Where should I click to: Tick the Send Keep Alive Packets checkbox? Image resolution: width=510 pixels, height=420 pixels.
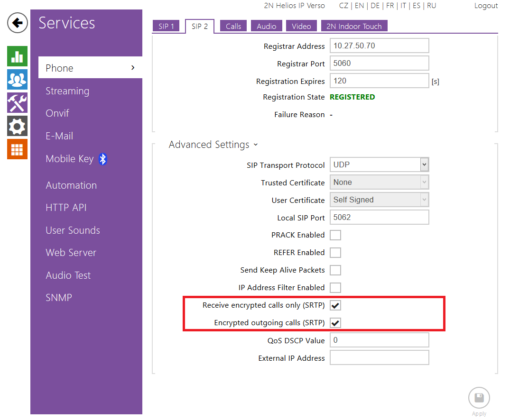pyautogui.click(x=335, y=270)
